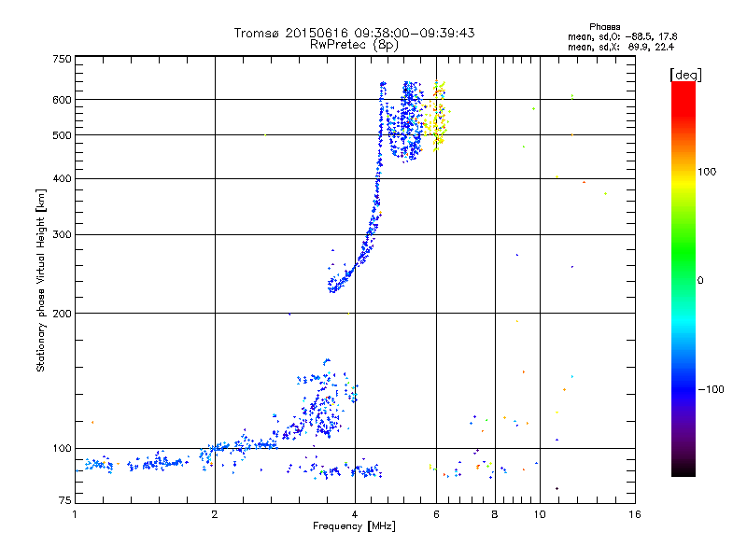747x560 pixels.
Task: Click the x-axis tick label '1'
Action: [75, 514]
